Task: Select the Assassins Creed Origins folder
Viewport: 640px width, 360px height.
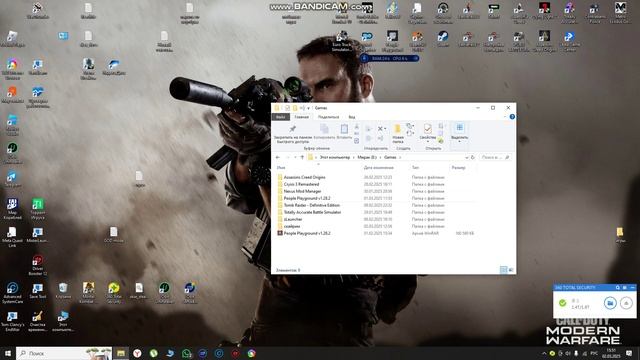Action: click(x=304, y=177)
